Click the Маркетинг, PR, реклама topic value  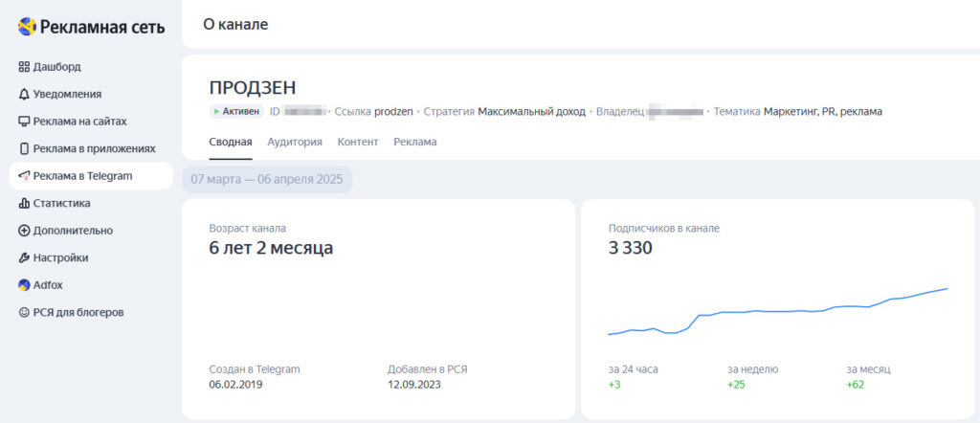[x=823, y=112]
